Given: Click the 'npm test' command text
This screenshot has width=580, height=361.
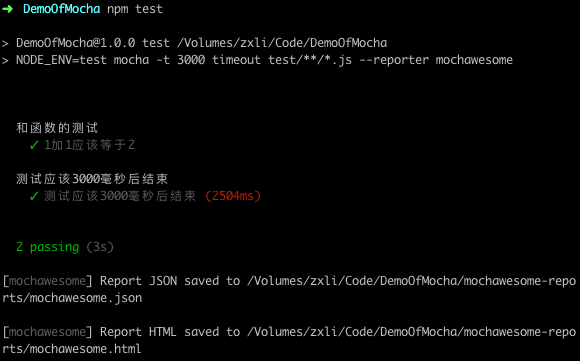Looking at the screenshot, I should [x=135, y=9].
